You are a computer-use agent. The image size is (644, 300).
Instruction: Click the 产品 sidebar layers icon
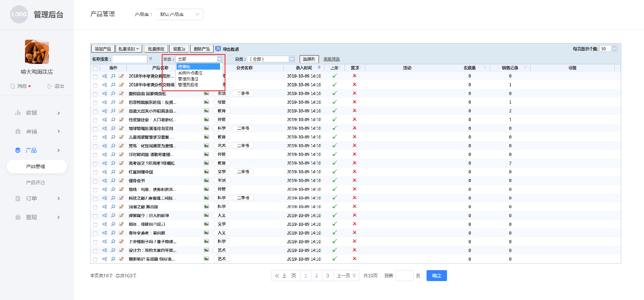tap(18, 150)
